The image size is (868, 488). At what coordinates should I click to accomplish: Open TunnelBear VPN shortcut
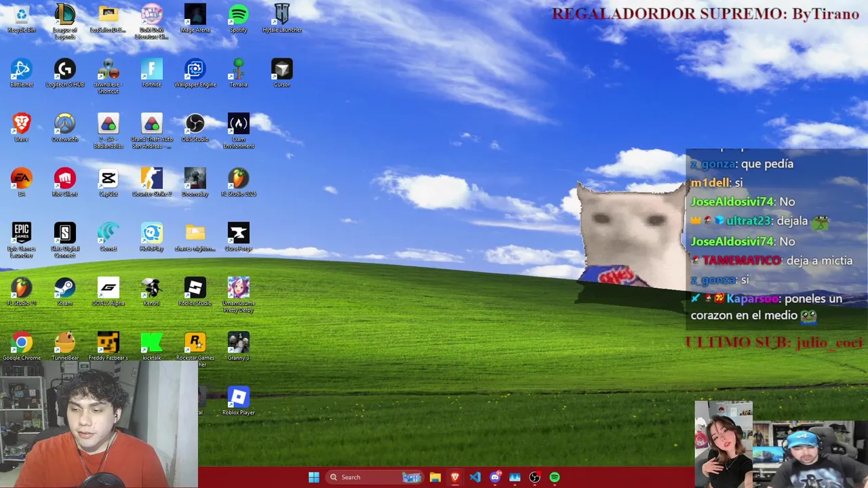click(65, 346)
